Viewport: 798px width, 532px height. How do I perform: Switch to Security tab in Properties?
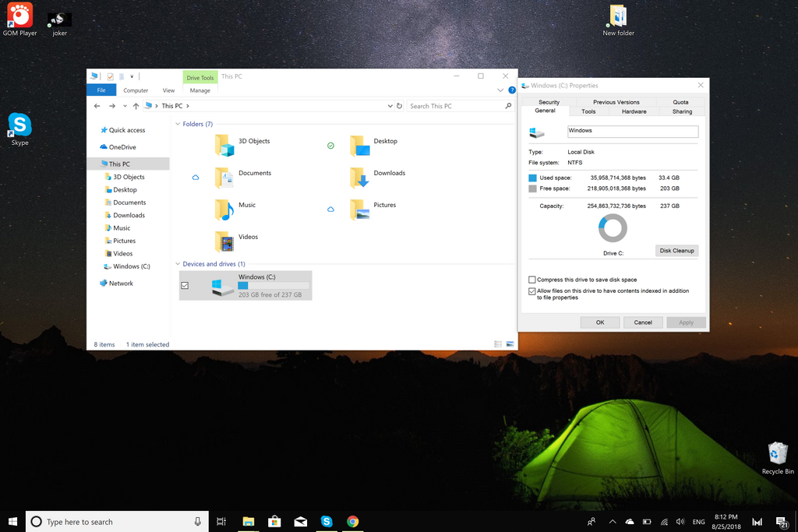pyautogui.click(x=549, y=102)
